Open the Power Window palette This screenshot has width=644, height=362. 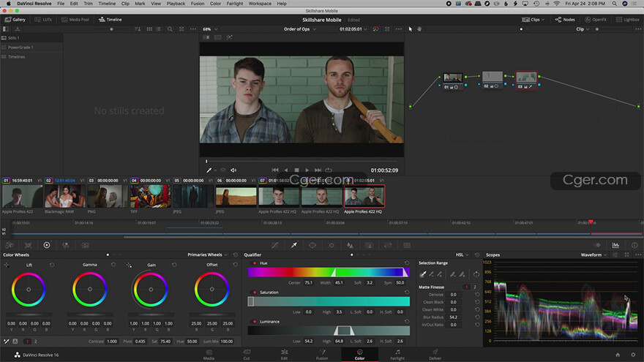[x=312, y=245]
